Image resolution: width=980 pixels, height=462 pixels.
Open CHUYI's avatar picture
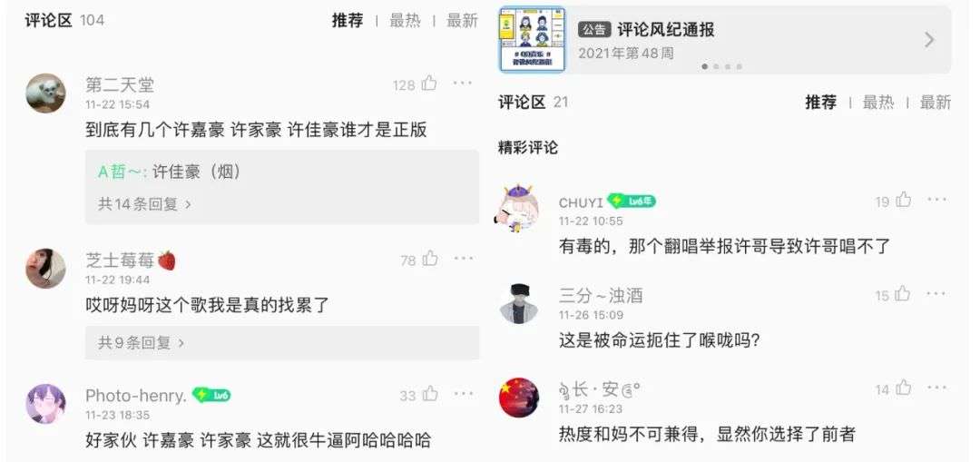pyautogui.click(x=517, y=209)
